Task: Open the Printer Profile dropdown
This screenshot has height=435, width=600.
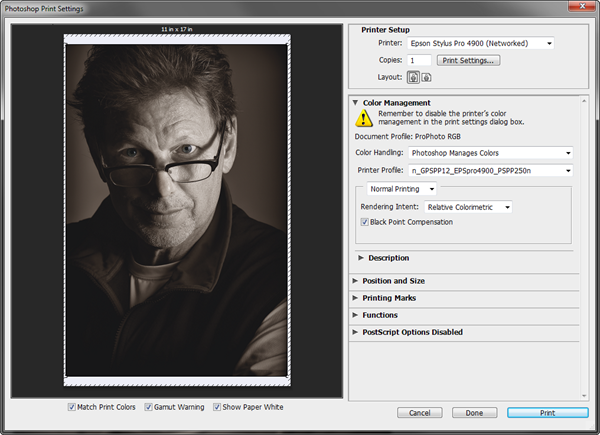Action: pyautogui.click(x=490, y=171)
